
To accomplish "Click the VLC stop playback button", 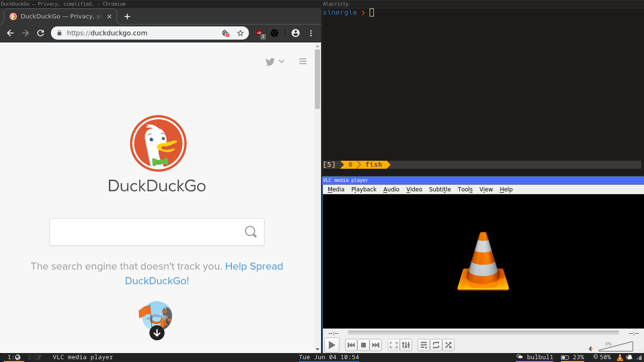I will (x=363, y=345).
